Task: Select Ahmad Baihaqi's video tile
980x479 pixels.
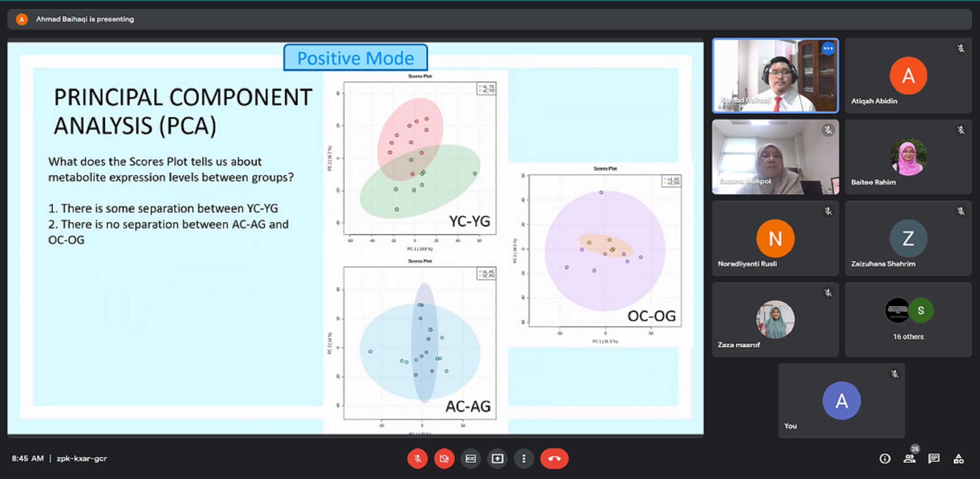Action: [775, 76]
